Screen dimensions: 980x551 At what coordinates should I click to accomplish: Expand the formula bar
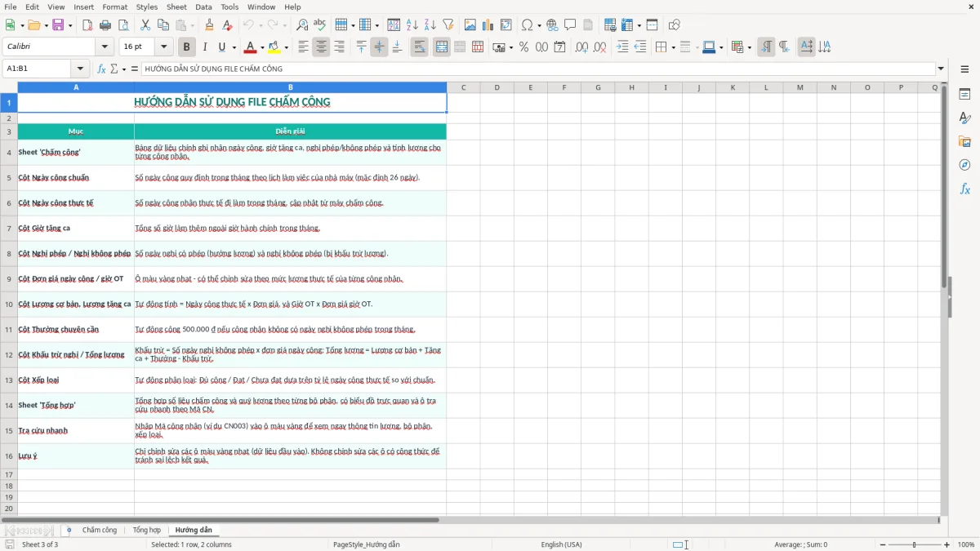click(x=941, y=69)
